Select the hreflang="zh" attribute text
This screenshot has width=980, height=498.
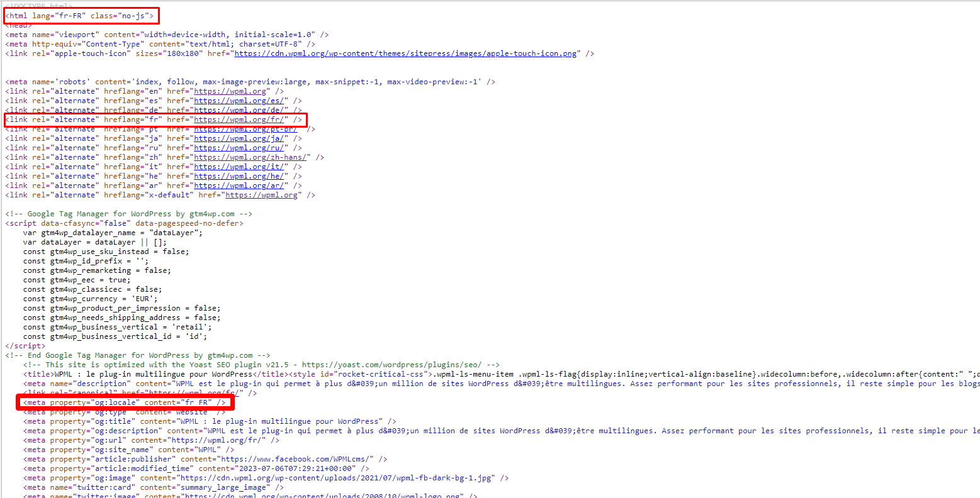(x=133, y=157)
